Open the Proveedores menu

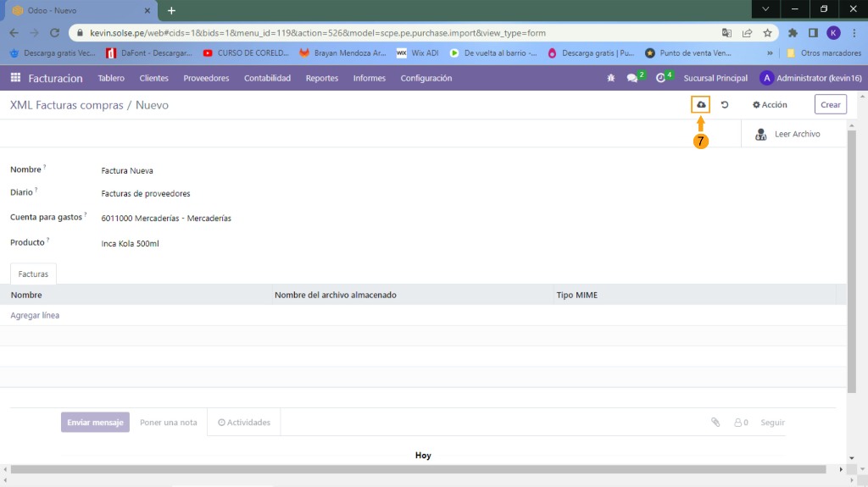(206, 78)
